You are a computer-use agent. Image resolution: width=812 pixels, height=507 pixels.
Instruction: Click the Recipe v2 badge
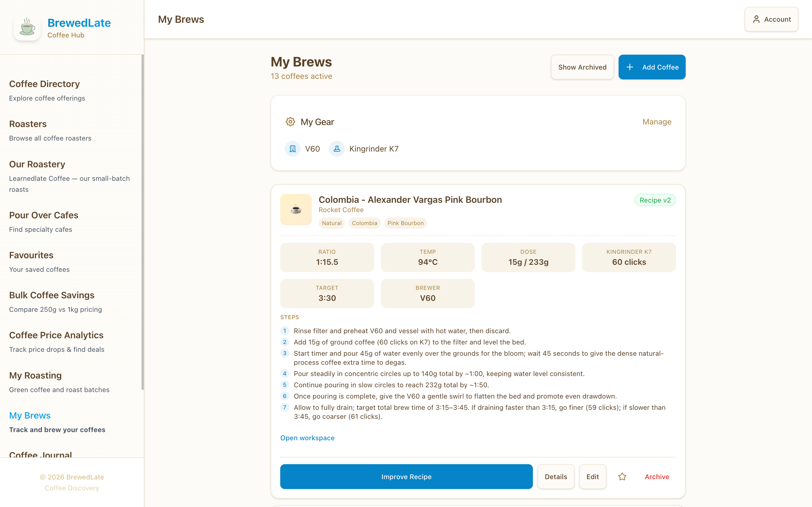655,200
